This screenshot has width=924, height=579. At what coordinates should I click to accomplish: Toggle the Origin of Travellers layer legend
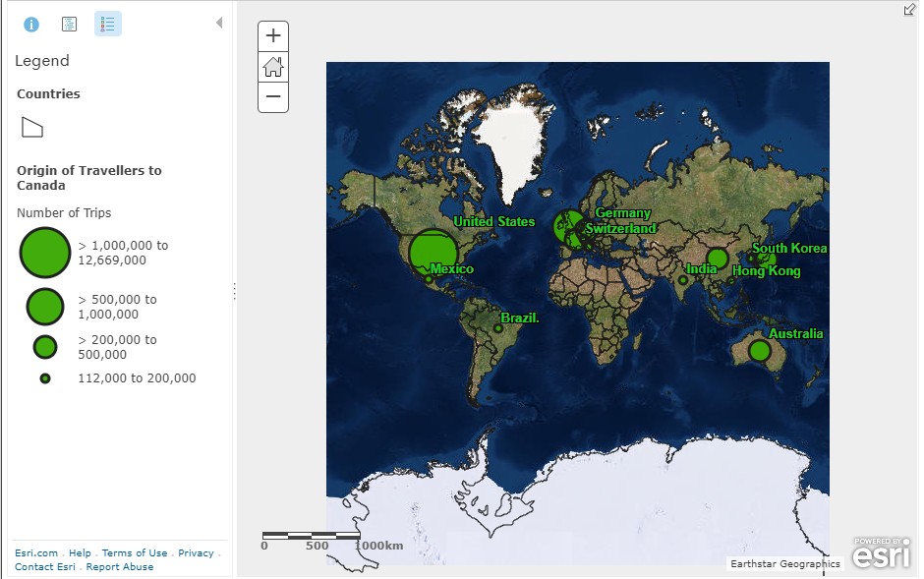(x=88, y=177)
